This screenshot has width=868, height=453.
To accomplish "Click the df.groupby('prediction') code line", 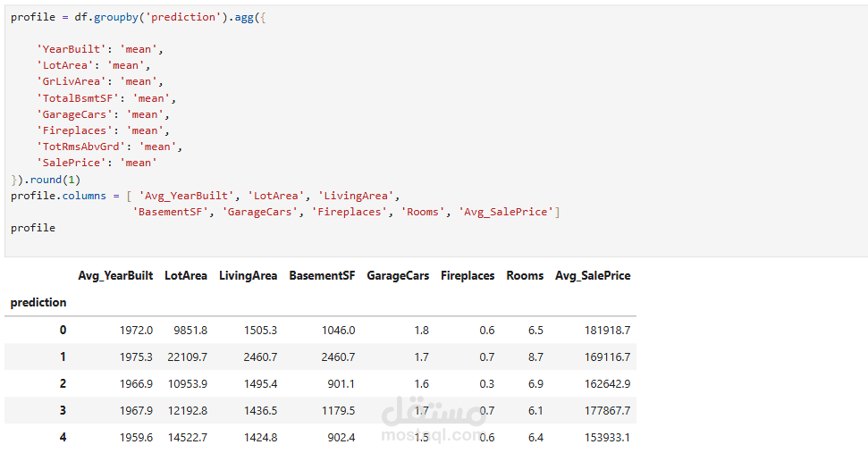I will tap(134, 17).
